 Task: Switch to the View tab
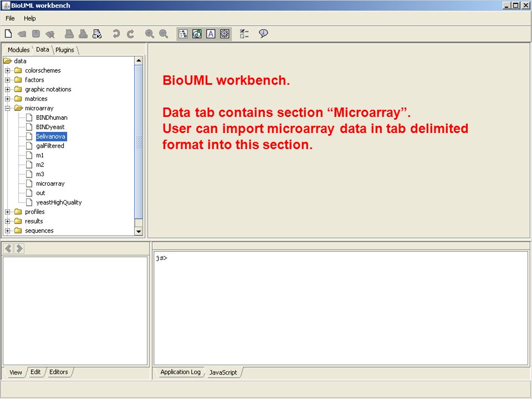tap(16, 372)
